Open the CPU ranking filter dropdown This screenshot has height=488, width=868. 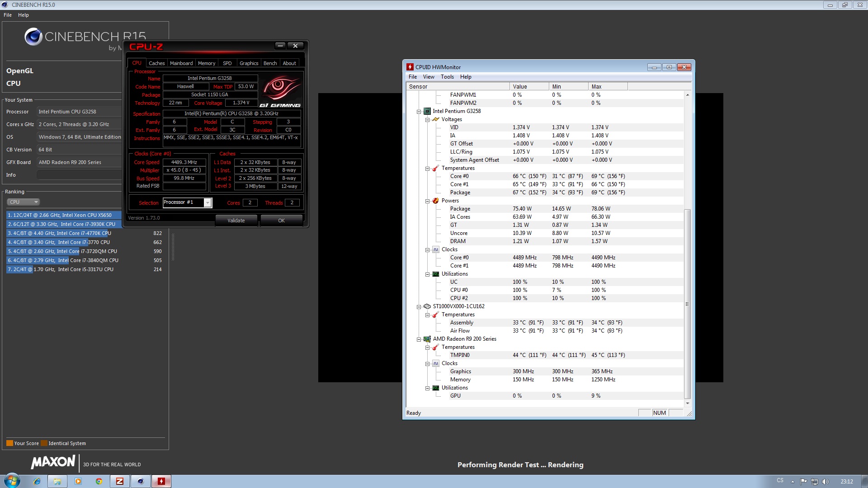click(24, 202)
